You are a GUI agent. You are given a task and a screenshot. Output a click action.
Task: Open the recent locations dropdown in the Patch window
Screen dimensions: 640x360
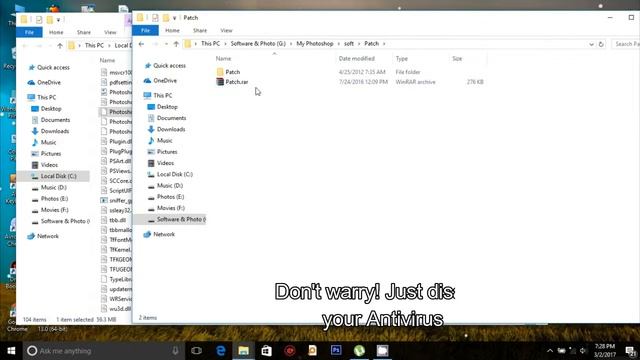coord(166,44)
